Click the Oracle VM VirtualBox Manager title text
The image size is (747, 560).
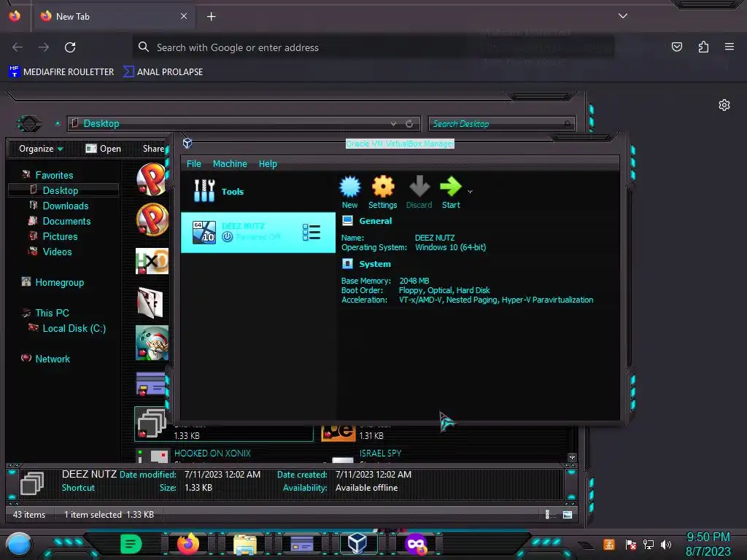(400, 144)
